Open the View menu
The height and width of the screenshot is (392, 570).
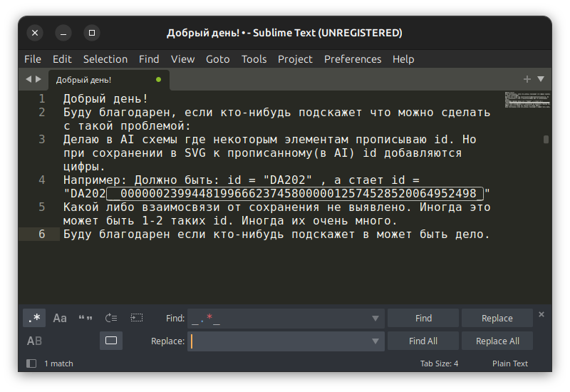tap(183, 59)
